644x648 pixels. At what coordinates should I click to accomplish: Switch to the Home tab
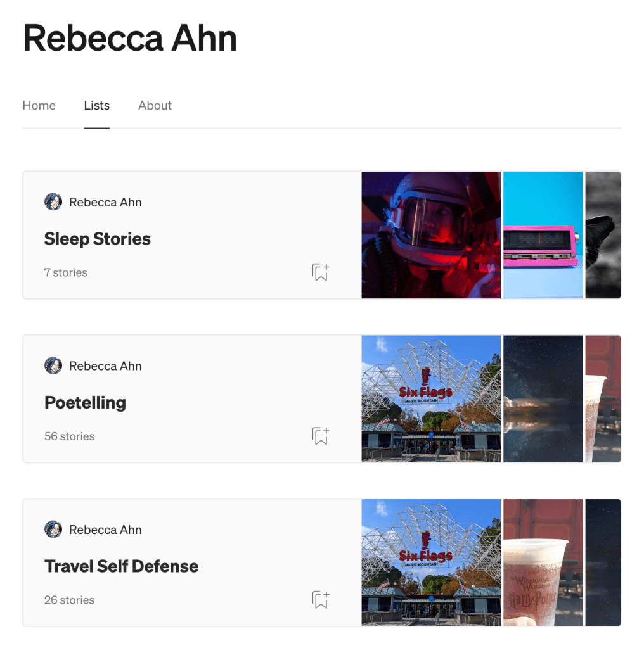pyautogui.click(x=39, y=106)
